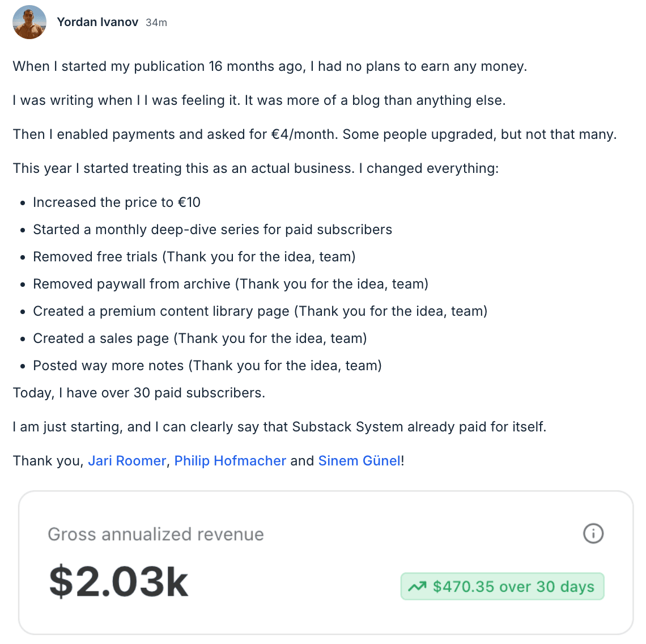
Task: Open Jari Roomer's mentioned profile
Action: (127, 461)
